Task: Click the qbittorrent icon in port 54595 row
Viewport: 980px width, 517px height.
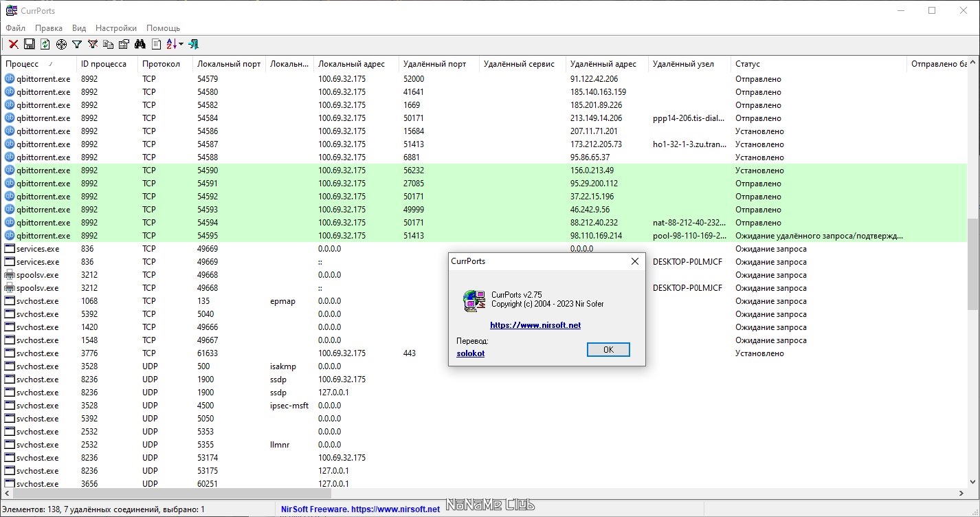Action: click(10, 235)
